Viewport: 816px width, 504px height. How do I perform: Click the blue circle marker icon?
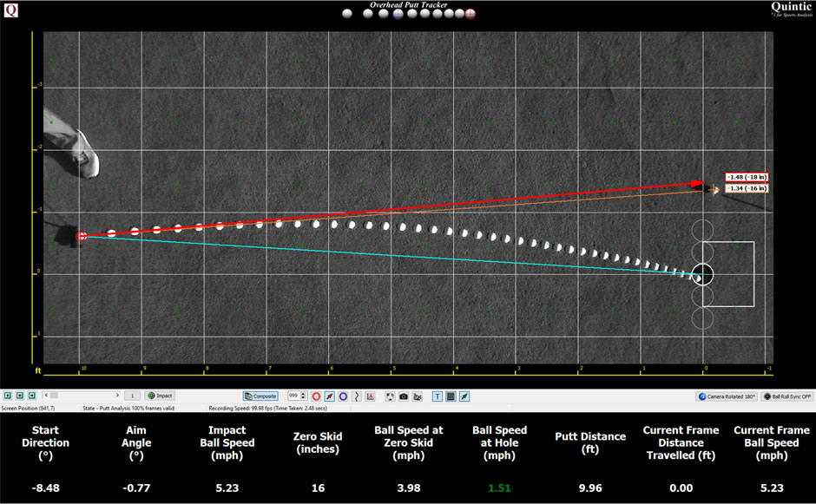[344, 396]
